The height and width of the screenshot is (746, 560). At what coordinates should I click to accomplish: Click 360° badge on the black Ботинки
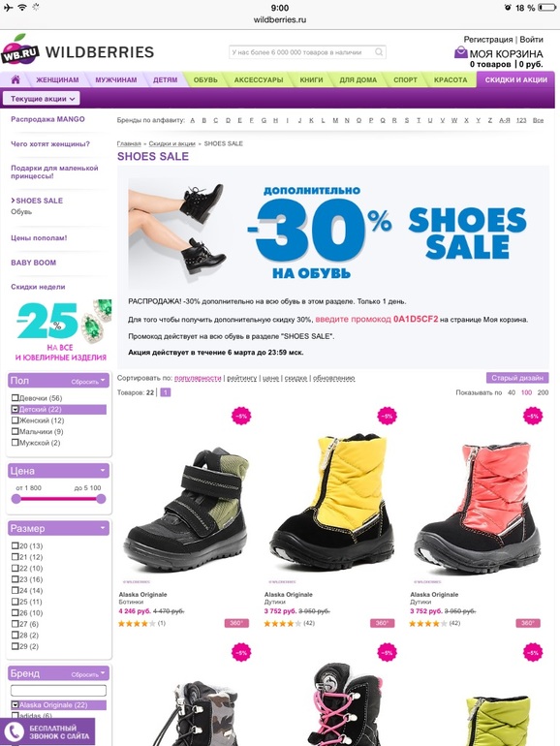pos(236,623)
